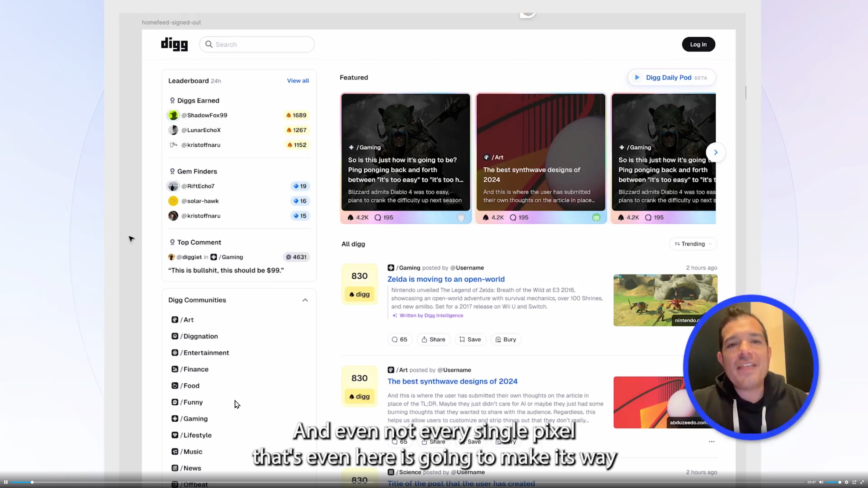Collapse the Digg Communities section
868x488 pixels.
305,300
